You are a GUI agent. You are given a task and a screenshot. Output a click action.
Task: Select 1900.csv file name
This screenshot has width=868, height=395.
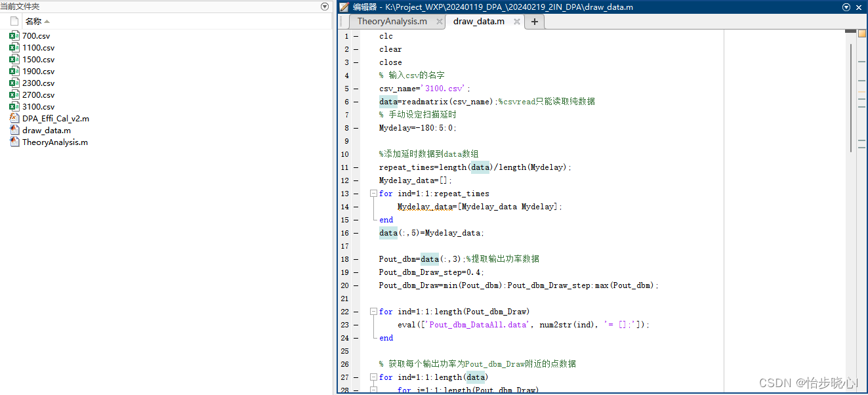pyautogui.click(x=39, y=72)
